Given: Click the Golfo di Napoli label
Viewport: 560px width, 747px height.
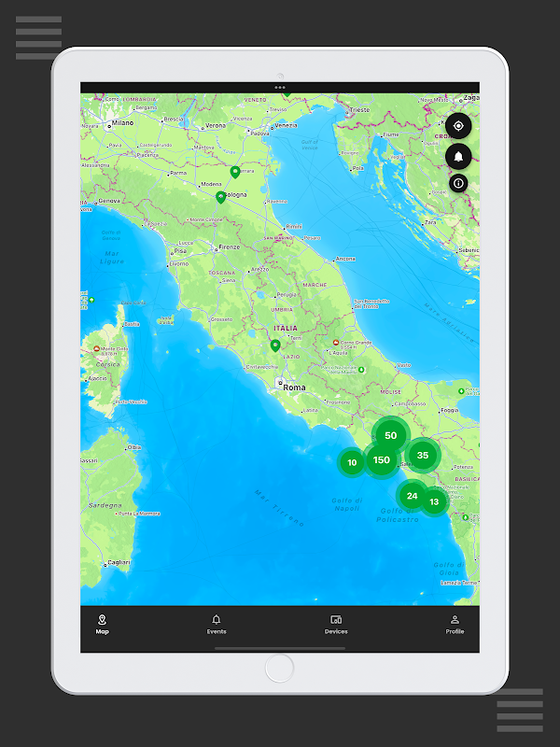Looking at the screenshot, I should [346, 504].
